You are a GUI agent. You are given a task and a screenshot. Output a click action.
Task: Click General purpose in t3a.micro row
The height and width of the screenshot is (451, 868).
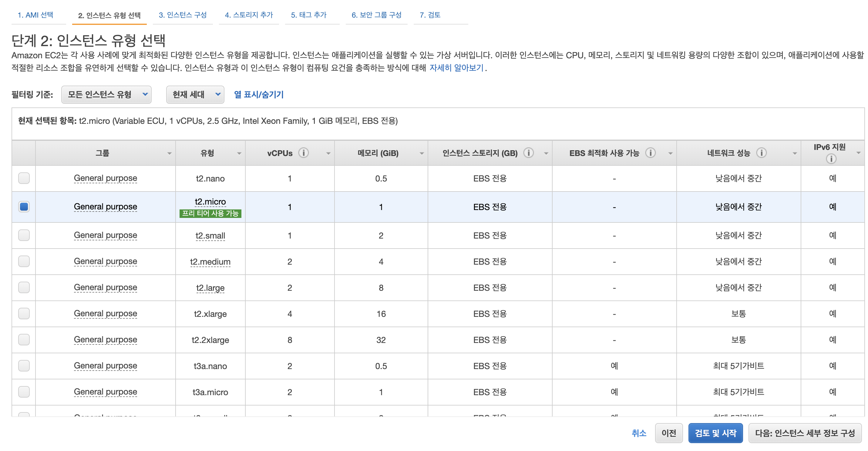pyautogui.click(x=106, y=392)
